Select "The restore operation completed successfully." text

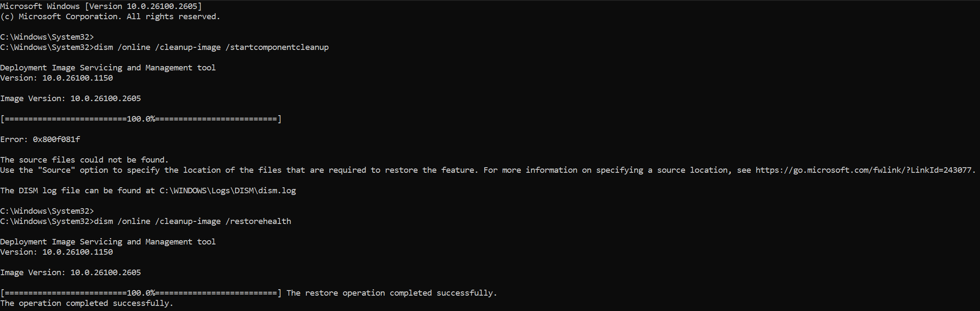click(392, 293)
